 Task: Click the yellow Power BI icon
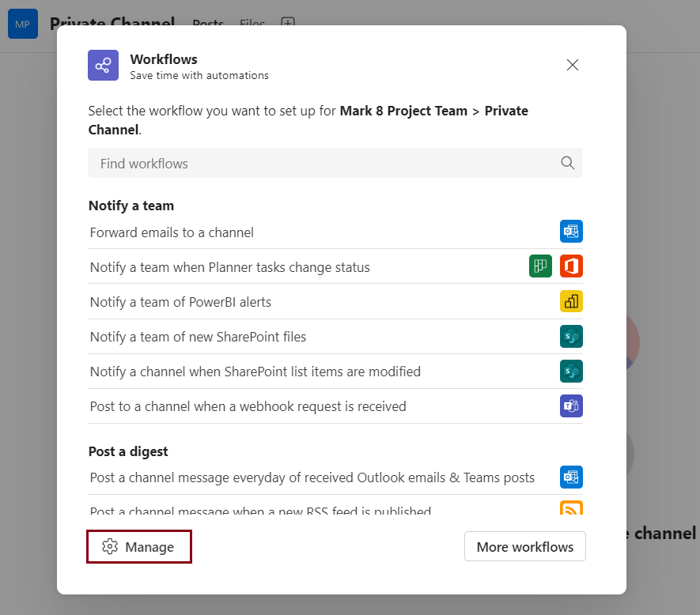click(x=571, y=301)
